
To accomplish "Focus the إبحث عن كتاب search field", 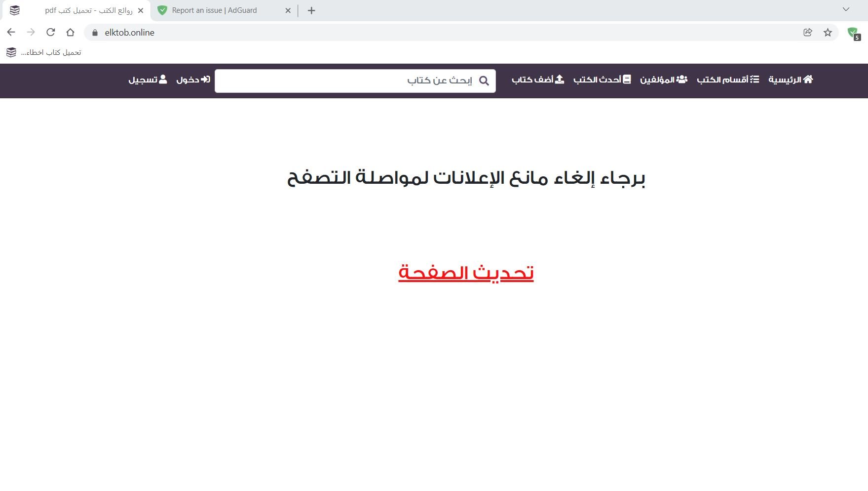I will [x=345, y=81].
